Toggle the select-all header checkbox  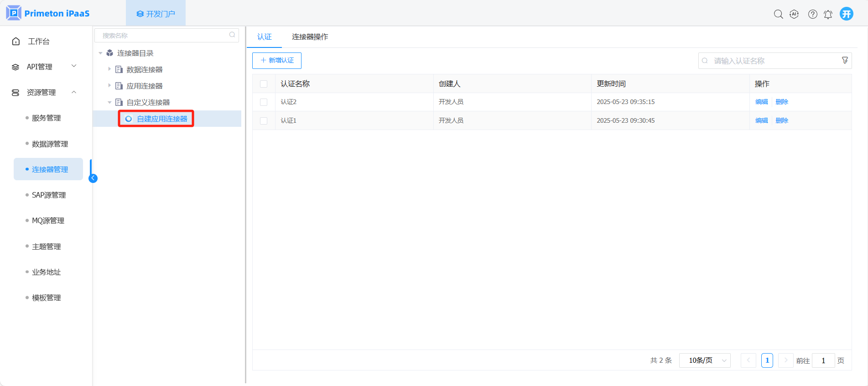pos(264,84)
